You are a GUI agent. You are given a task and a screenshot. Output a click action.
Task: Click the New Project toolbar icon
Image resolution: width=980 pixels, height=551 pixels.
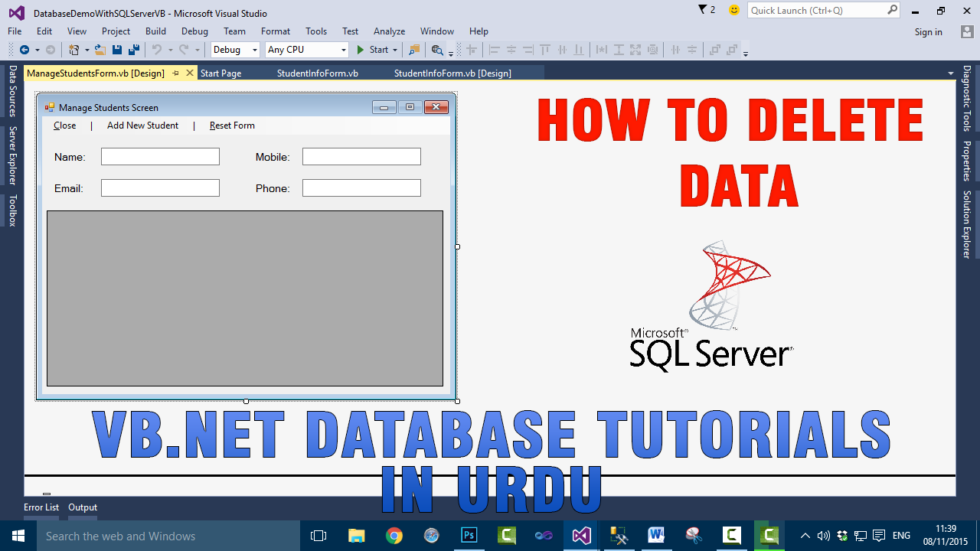tap(74, 50)
